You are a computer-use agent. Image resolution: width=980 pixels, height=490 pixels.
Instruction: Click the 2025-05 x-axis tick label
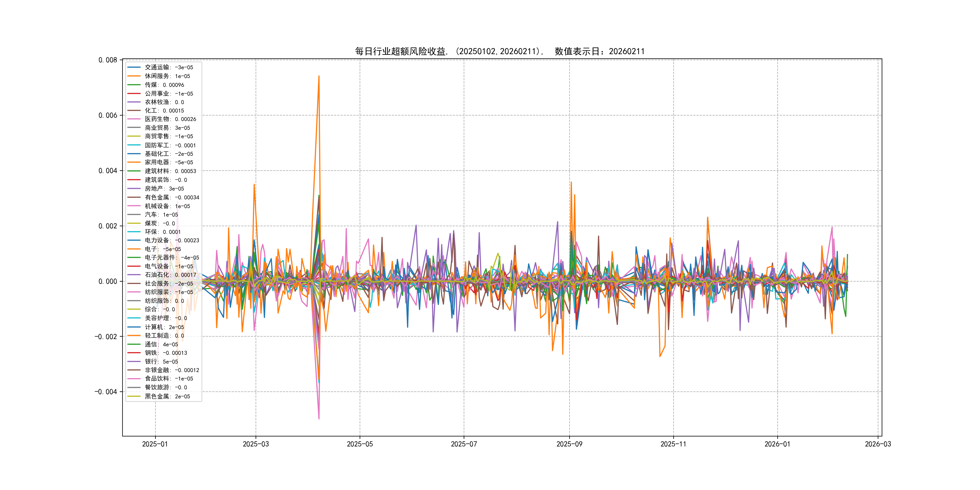(x=360, y=444)
